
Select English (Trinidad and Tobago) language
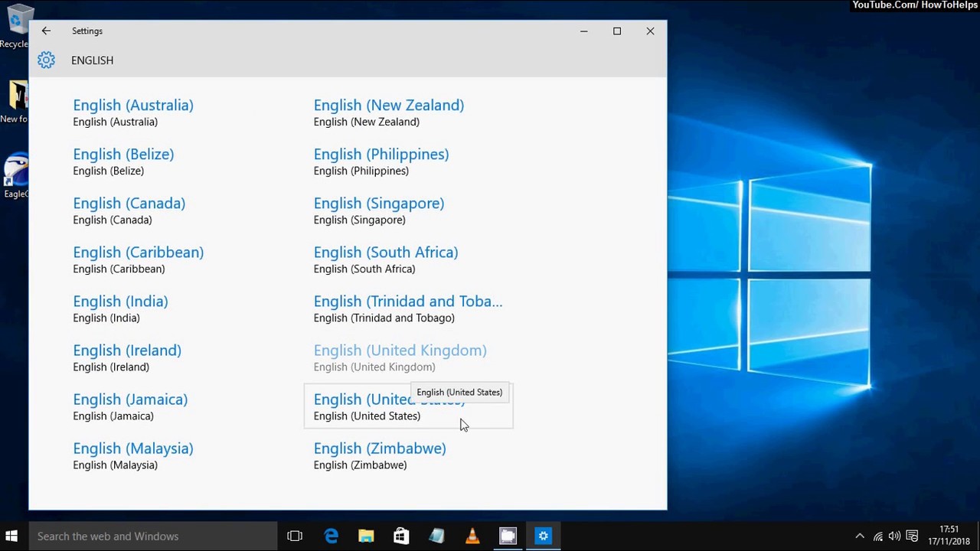coord(408,308)
